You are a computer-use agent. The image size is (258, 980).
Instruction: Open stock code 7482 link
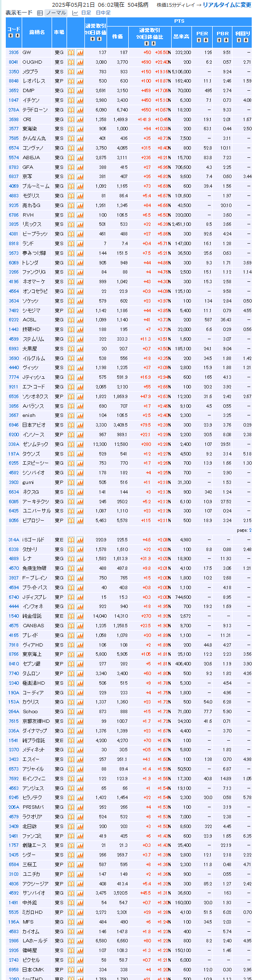14,310
